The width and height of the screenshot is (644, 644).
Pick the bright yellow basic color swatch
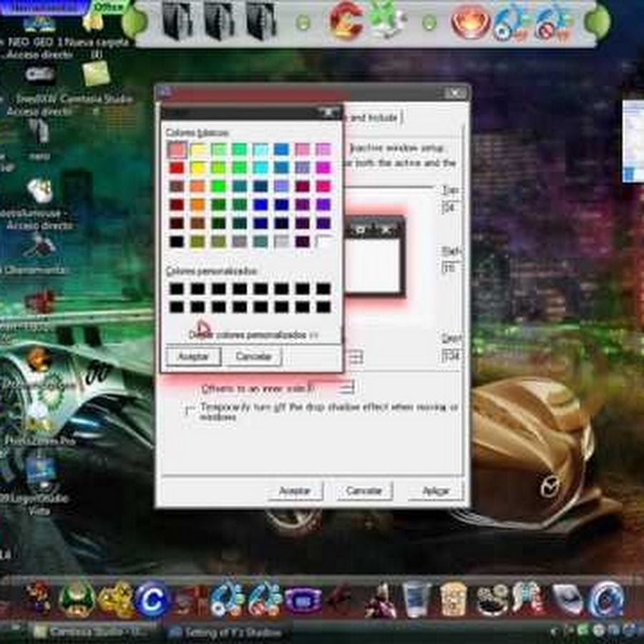click(x=197, y=167)
